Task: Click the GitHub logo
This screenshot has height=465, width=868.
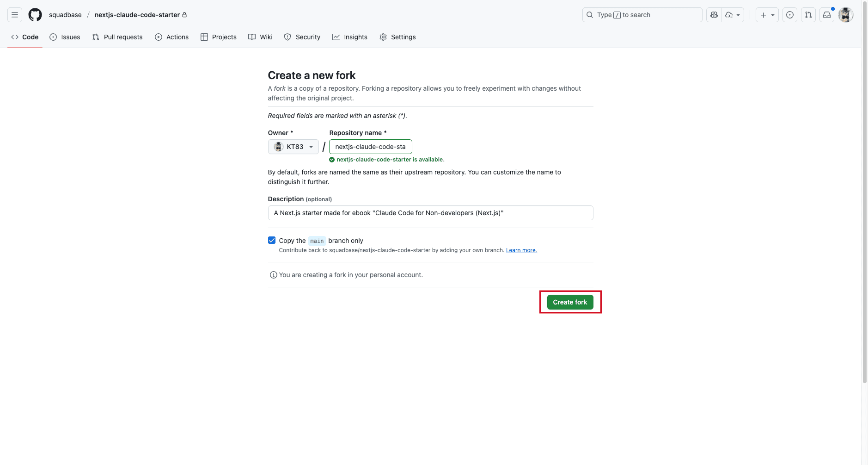Action: (35, 14)
